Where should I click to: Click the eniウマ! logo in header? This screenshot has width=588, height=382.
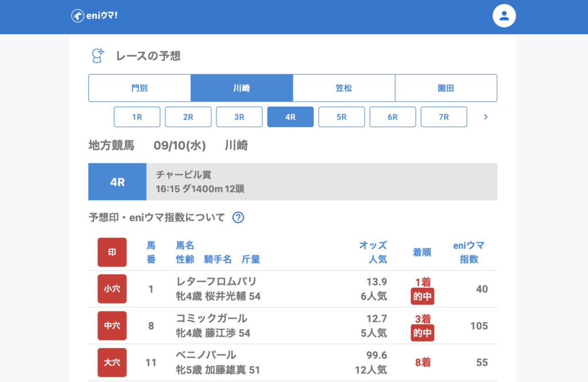pyautogui.click(x=94, y=15)
